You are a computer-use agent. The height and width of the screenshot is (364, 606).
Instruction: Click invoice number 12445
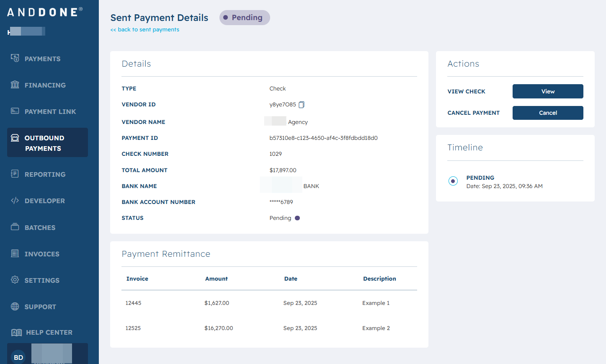133,303
